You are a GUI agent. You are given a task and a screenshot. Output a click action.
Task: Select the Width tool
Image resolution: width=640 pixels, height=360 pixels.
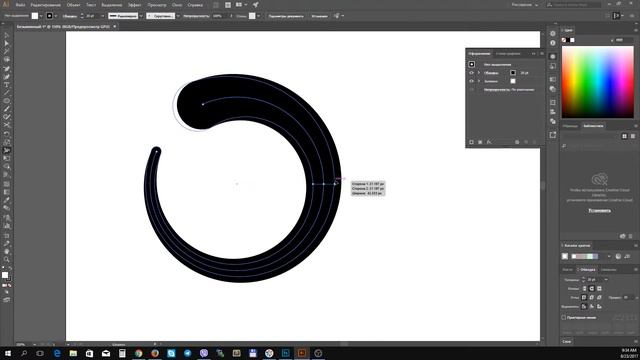point(7,150)
